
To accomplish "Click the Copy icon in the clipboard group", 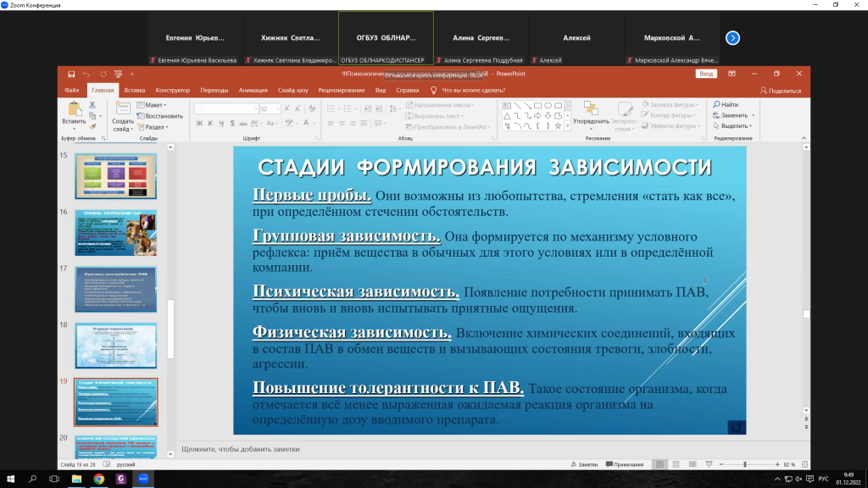I will pyautogui.click(x=92, y=115).
